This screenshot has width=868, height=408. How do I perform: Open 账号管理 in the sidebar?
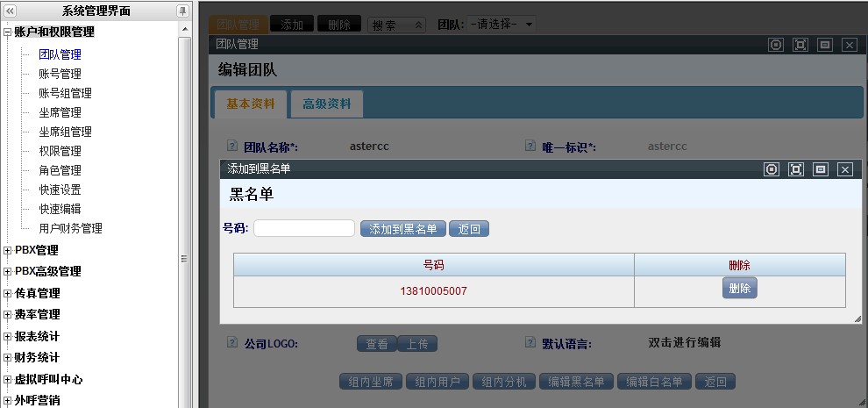point(60,74)
